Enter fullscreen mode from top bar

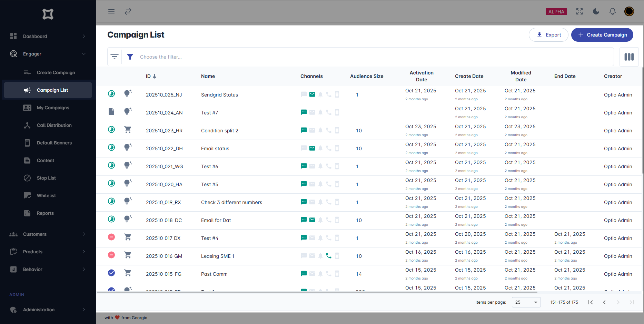[x=579, y=11]
